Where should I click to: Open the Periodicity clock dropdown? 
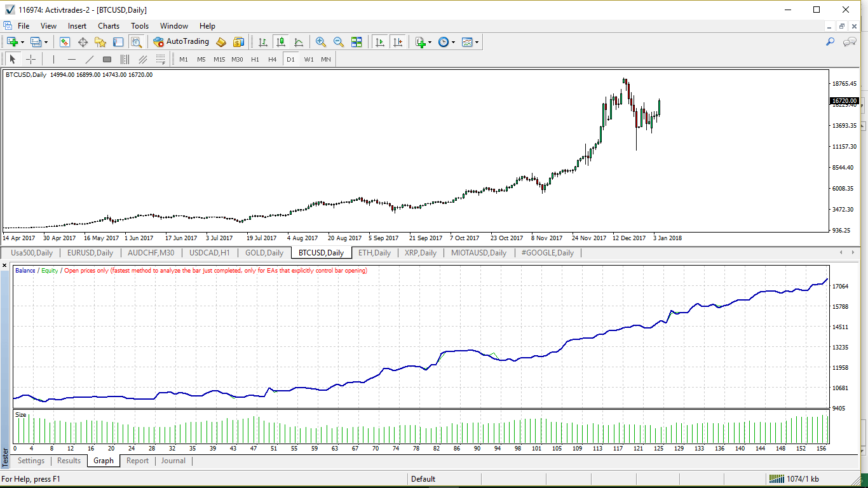click(446, 42)
